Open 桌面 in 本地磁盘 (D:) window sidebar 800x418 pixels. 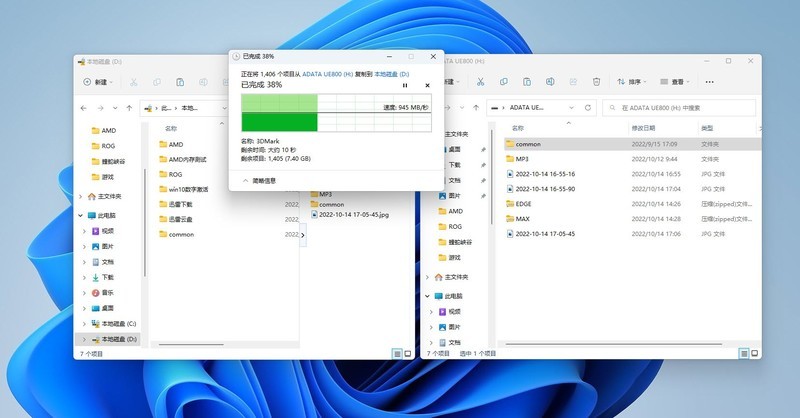(103, 308)
